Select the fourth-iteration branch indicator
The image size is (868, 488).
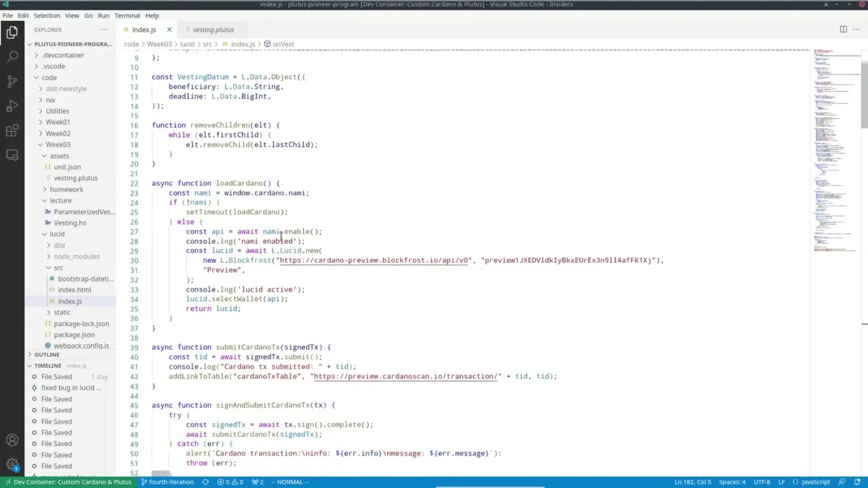coord(172,482)
